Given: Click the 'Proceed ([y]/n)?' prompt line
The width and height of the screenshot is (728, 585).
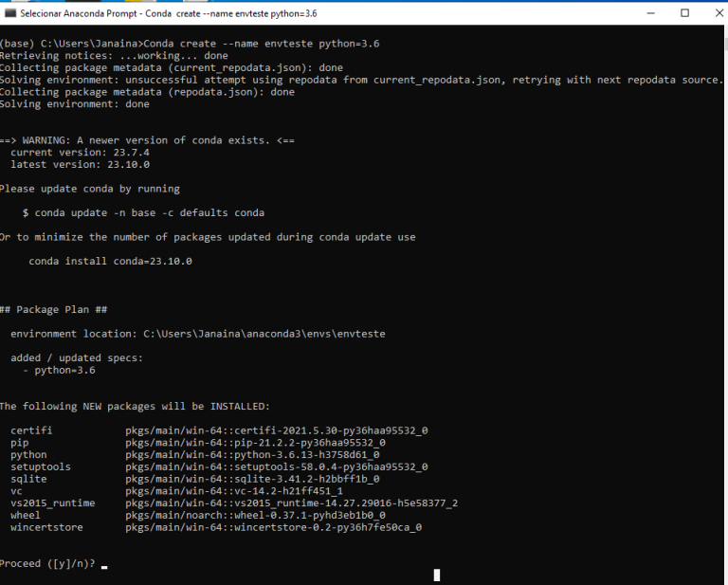Looking at the screenshot, I should pos(47,563).
